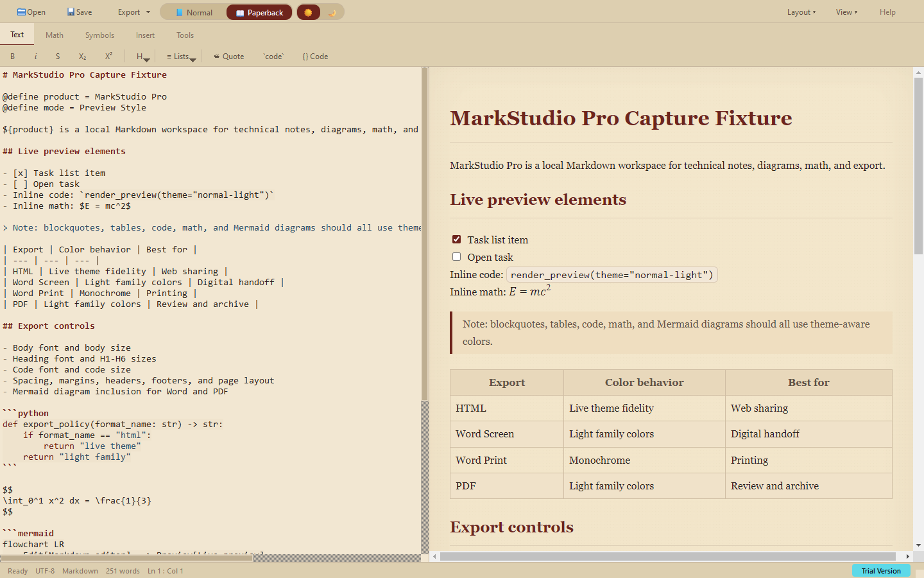Click the '## Export controls' editor line
Viewport: 924px width, 578px height.
49,326
